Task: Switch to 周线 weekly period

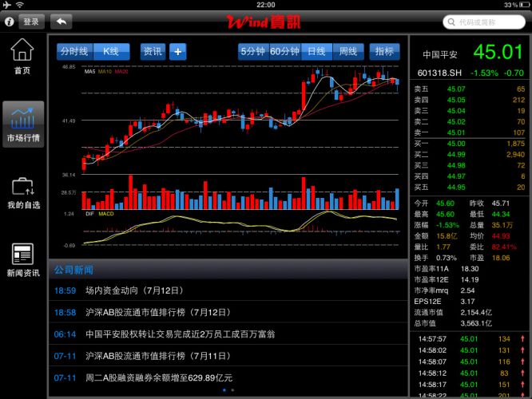Action: 347,51
